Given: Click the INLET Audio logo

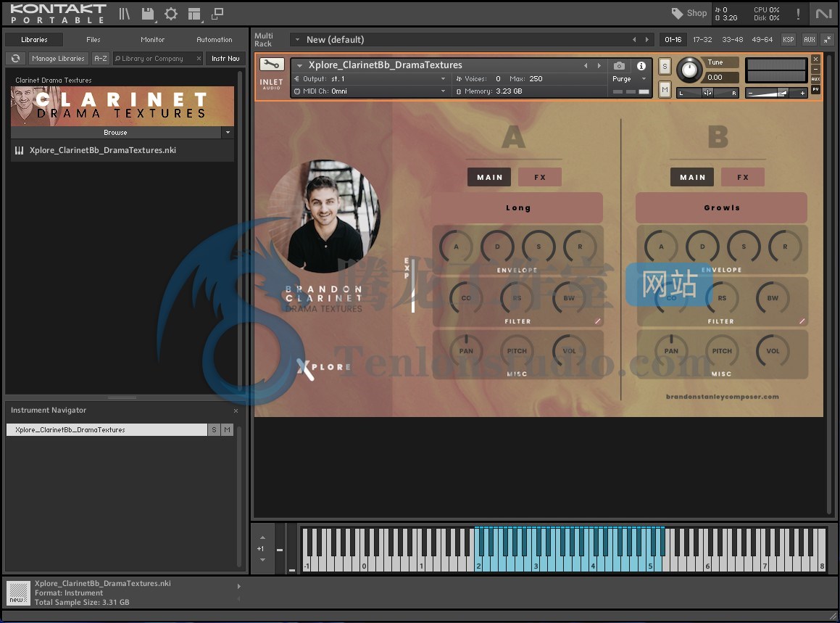Looking at the screenshot, I should point(272,83).
